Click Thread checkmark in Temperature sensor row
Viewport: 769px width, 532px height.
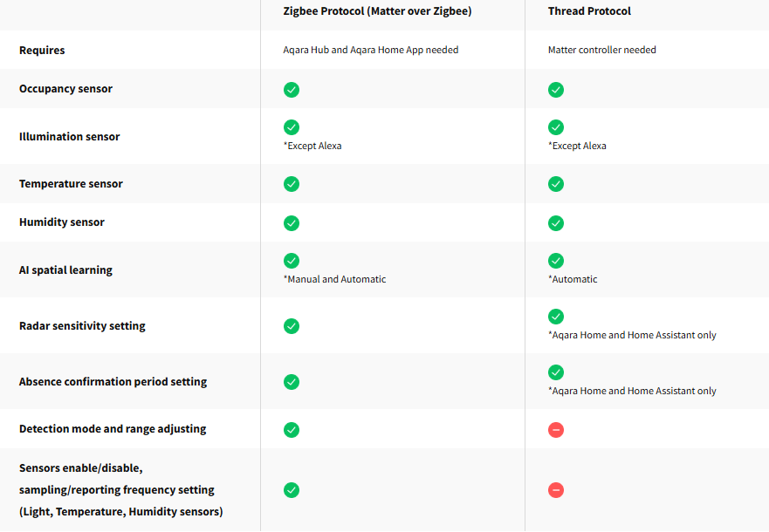point(556,184)
